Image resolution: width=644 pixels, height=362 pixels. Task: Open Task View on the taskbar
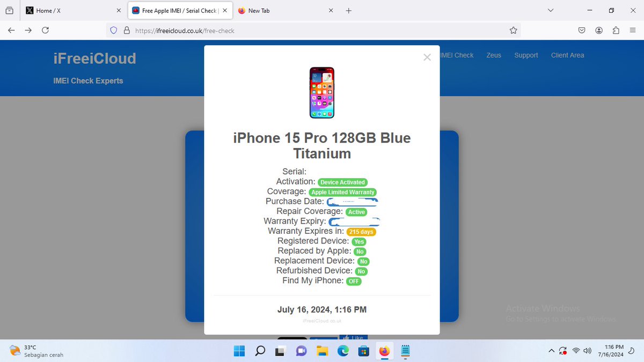coord(280,351)
